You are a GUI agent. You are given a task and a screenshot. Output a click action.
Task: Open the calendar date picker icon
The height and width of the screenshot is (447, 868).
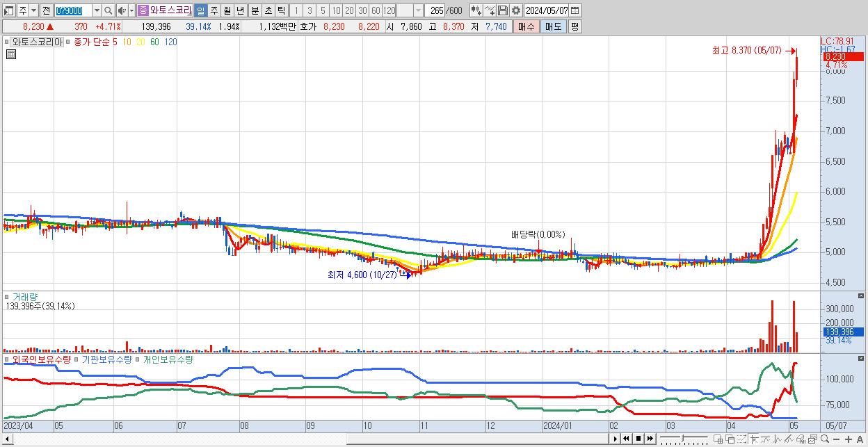pos(575,10)
